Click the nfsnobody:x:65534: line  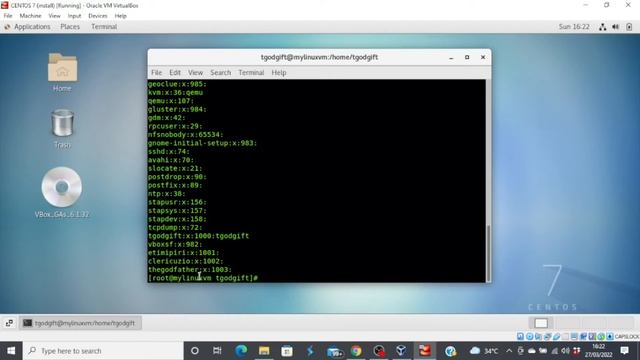186,134
